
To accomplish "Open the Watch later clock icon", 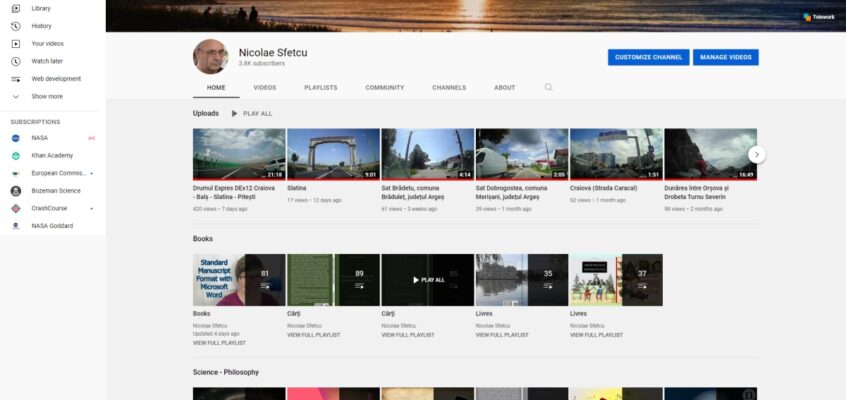I will (x=16, y=61).
